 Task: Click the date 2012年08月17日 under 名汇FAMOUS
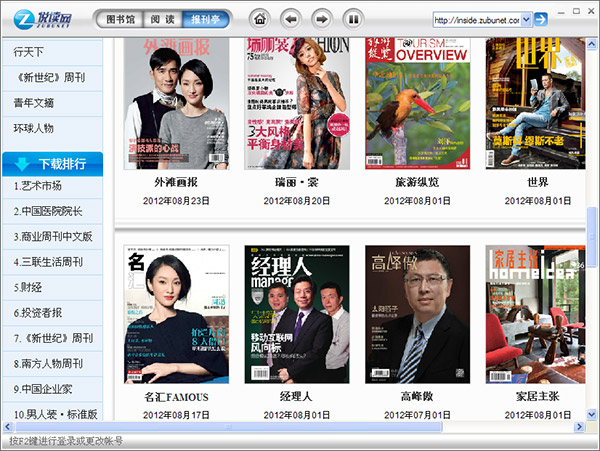tap(176, 415)
